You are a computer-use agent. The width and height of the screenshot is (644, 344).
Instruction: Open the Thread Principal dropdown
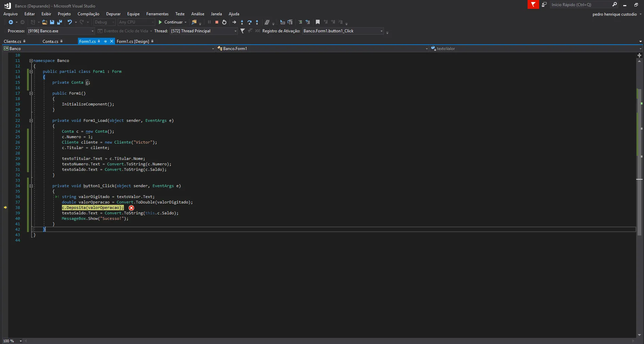tap(235, 31)
